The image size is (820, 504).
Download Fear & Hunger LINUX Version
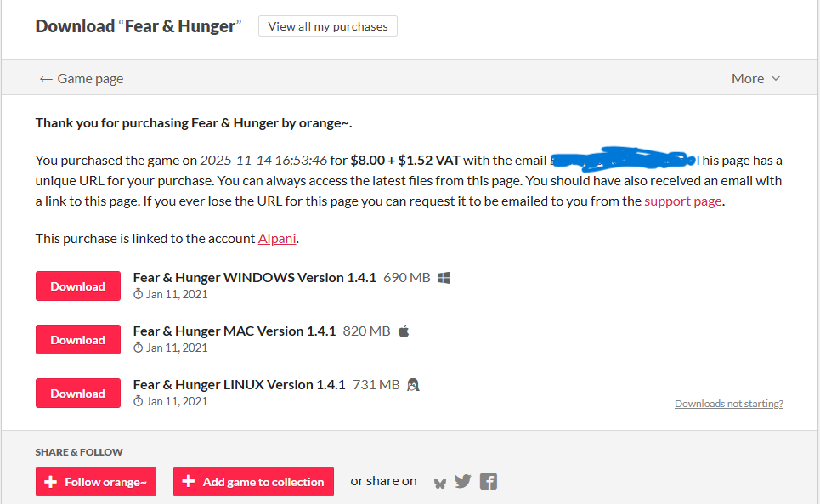[x=78, y=394]
